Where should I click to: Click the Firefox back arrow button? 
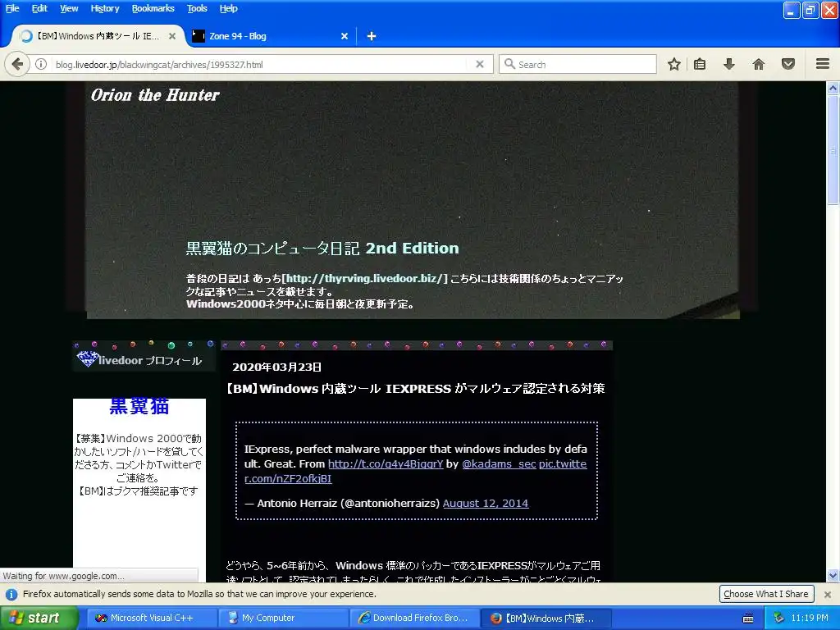coord(17,64)
